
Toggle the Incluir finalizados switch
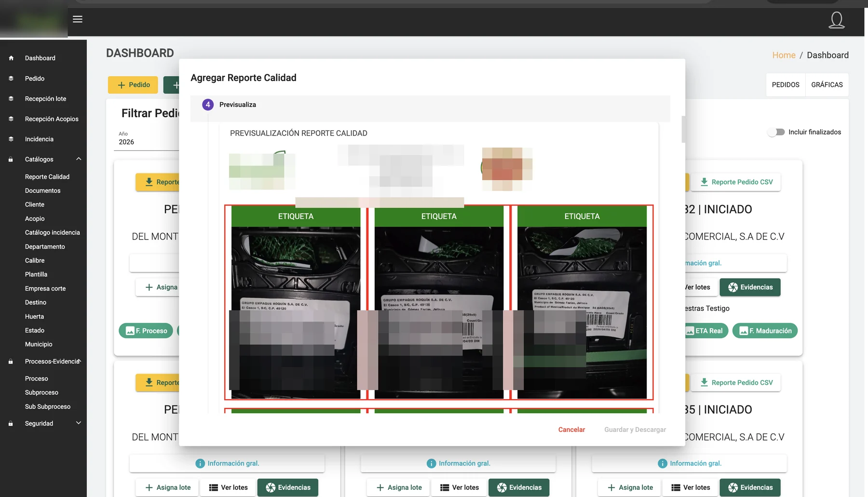point(776,132)
